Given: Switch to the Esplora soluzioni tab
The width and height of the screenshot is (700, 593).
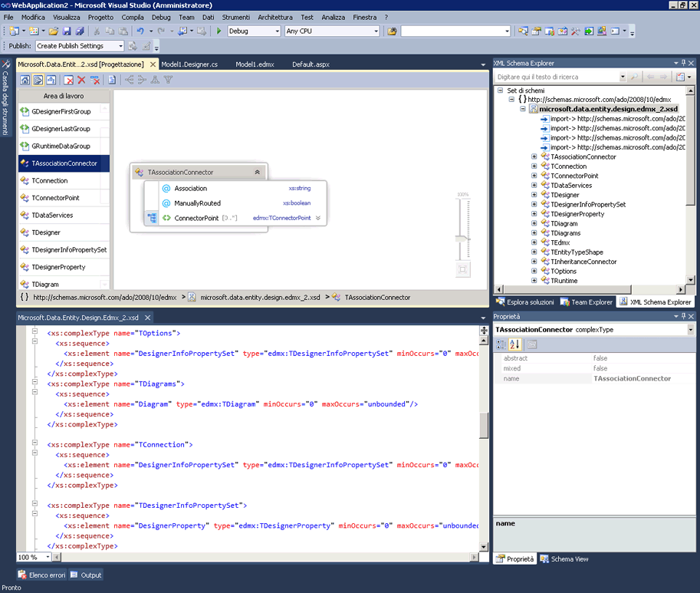Looking at the screenshot, I should (524, 302).
